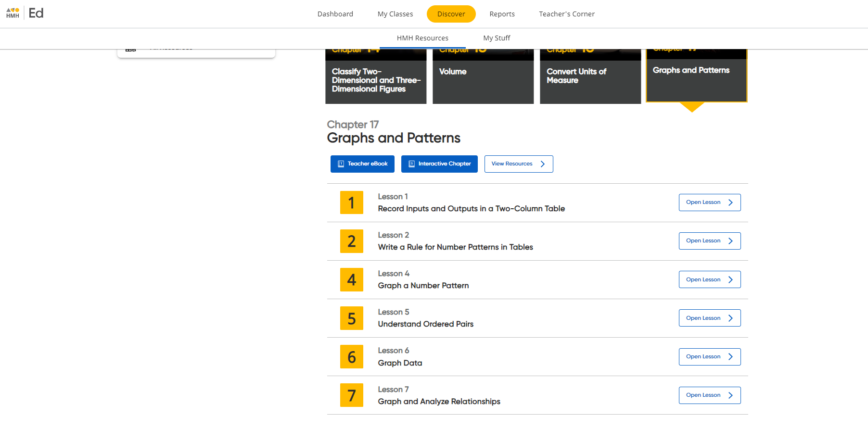Go to the Dashboard tab
Viewport: 868px width, 442px height.
(x=335, y=14)
